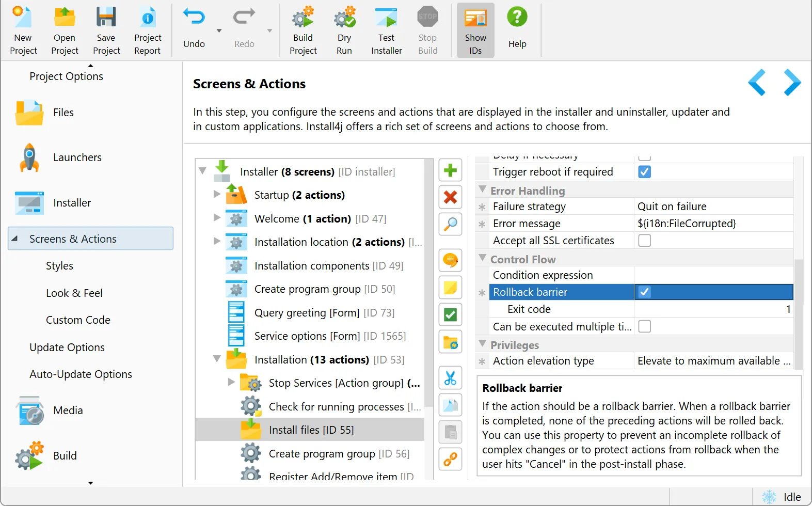This screenshot has width=812, height=506.
Task: Open the Undo history dropdown arrow
Action: 219,31
